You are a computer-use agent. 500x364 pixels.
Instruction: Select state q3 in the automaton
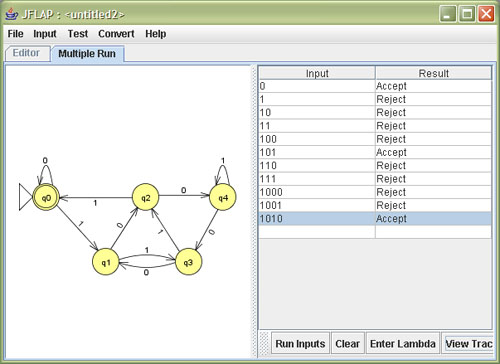188,262
